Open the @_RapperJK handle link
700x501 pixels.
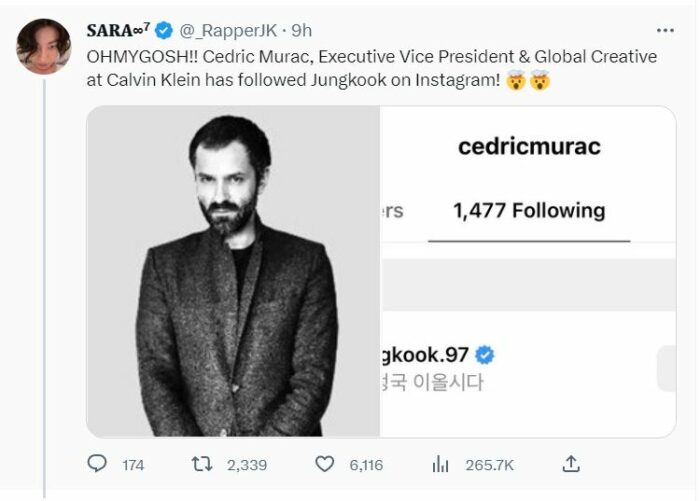[228, 30]
